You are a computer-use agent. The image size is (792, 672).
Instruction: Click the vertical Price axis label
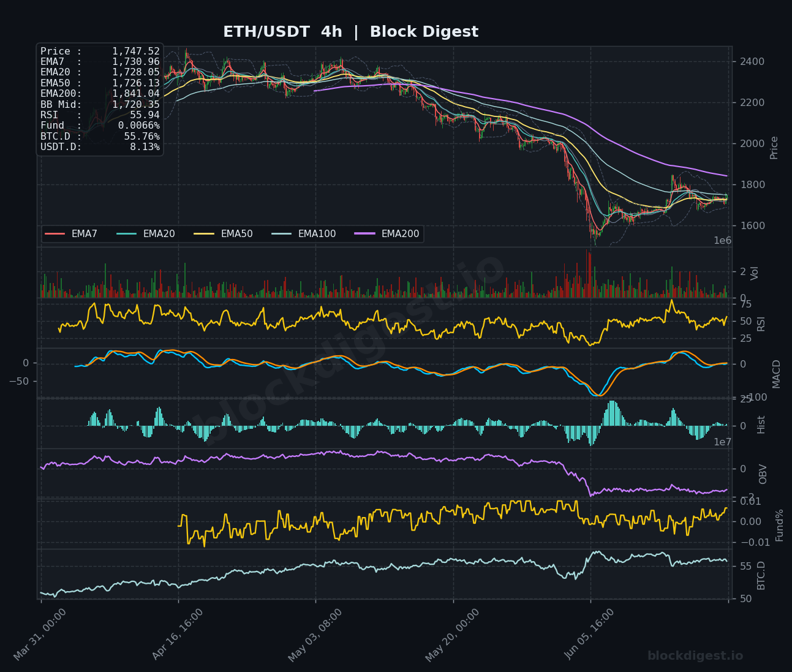[774, 148]
